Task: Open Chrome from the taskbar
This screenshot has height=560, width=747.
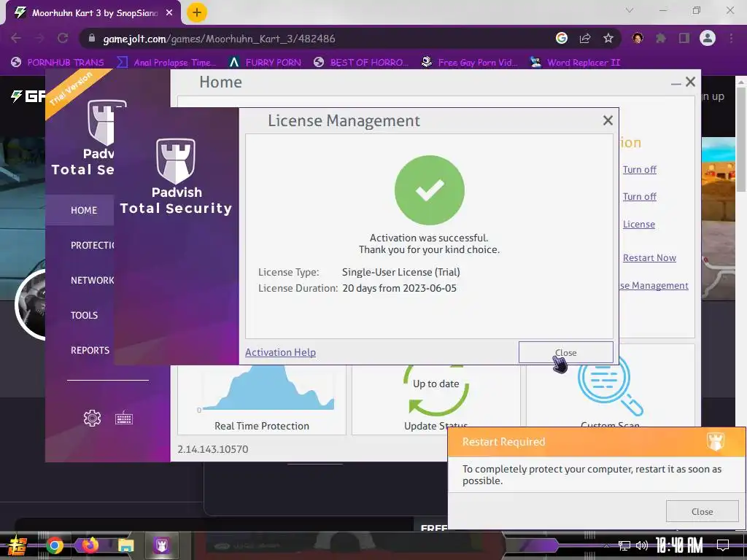Action: click(54, 545)
